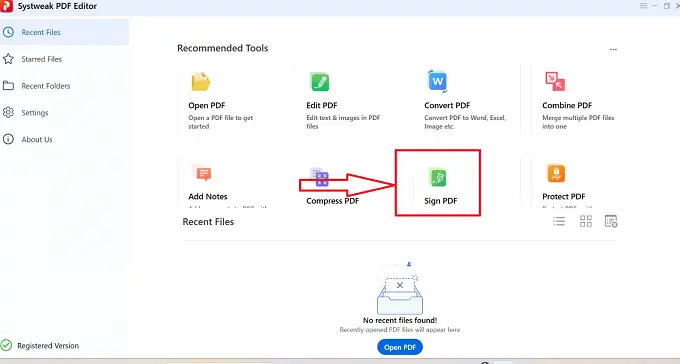The image size is (680, 364).
Task: Click the 'Edit text & images in PDF files' description
Action: [343, 122]
